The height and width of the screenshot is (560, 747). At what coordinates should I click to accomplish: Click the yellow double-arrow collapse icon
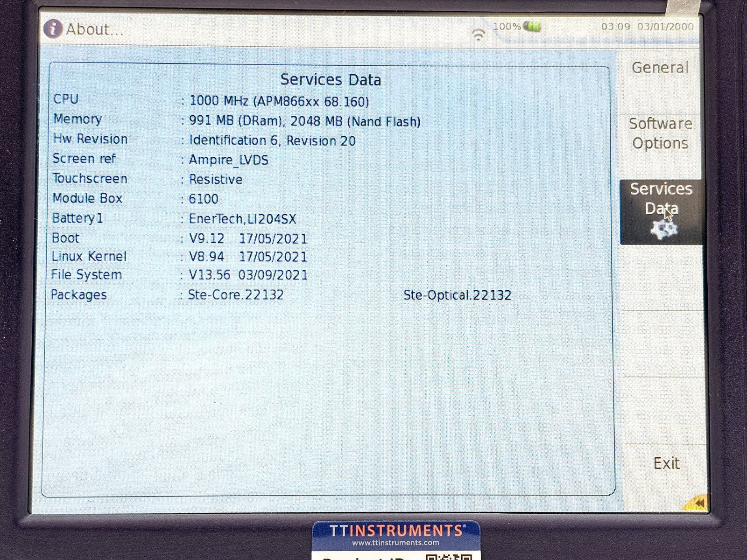coord(698,503)
